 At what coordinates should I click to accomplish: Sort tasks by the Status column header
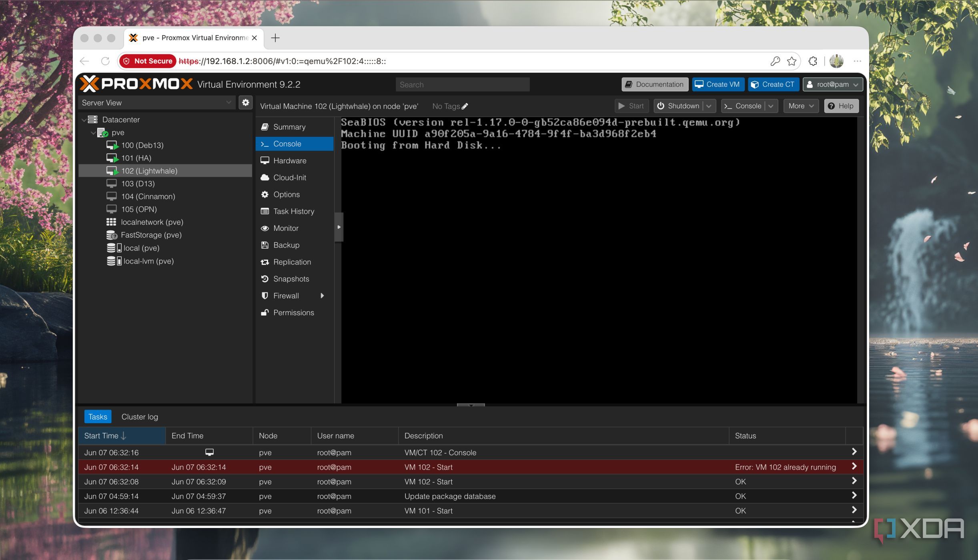[787, 436]
